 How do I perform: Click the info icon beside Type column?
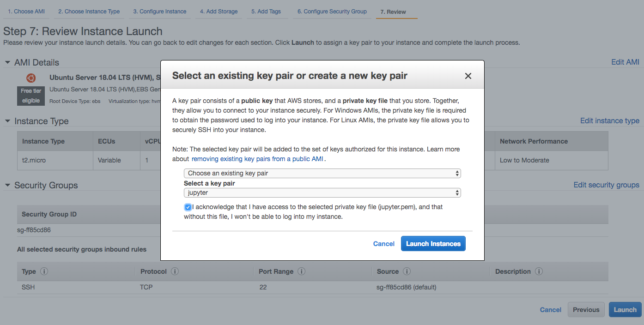coord(44,271)
